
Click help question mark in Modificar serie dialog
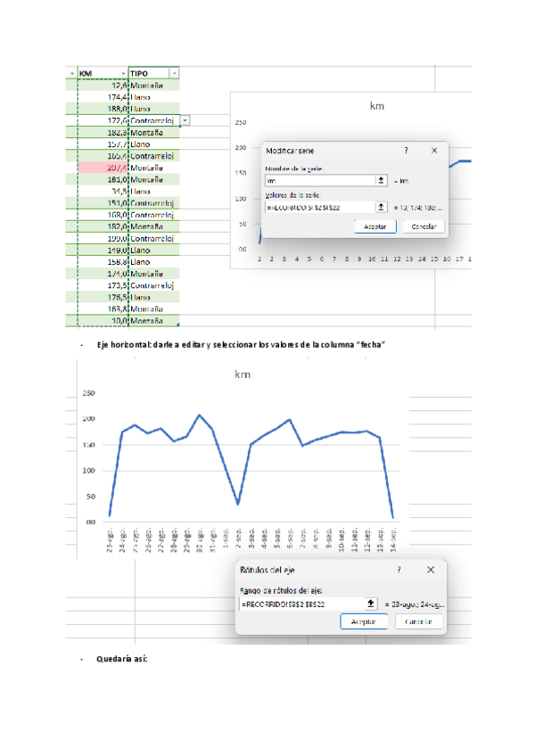pyautogui.click(x=407, y=152)
